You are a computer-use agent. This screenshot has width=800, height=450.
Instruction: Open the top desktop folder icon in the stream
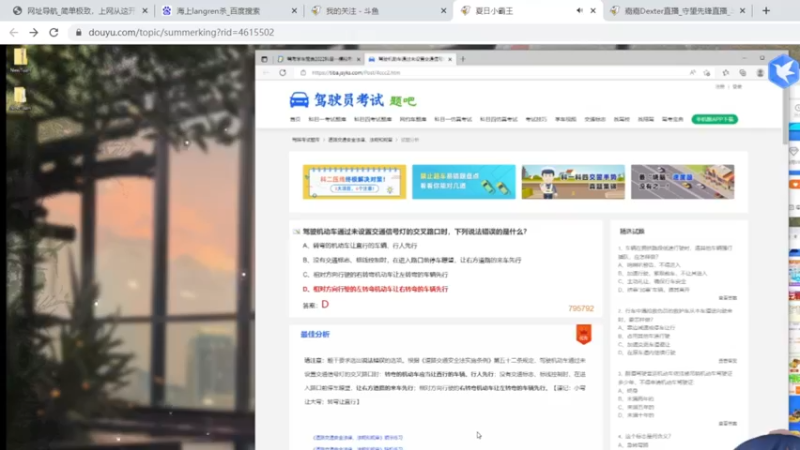[x=20, y=58]
